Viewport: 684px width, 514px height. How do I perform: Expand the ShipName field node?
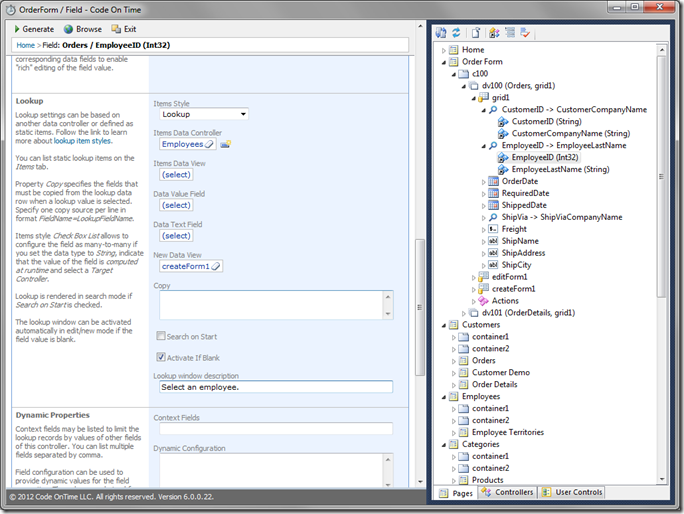[x=484, y=241]
